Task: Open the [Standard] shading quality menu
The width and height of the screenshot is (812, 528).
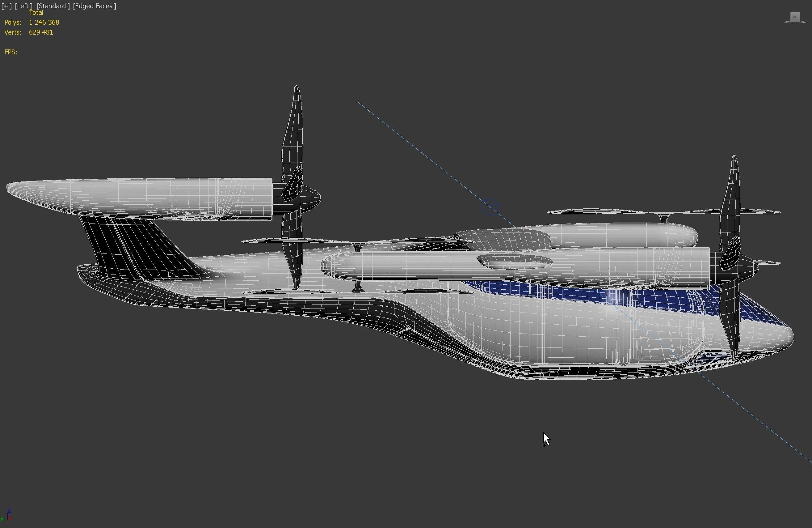Action: pyautogui.click(x=53, y=6)
